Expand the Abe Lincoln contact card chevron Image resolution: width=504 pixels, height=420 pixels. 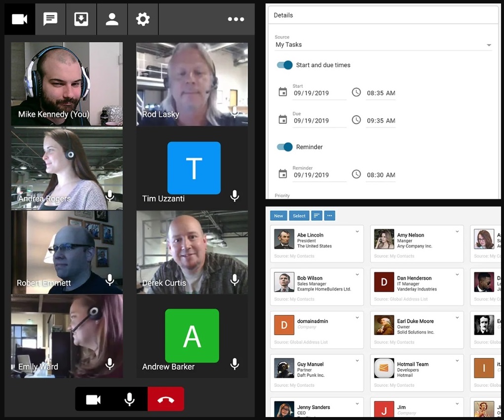[357, 232]
